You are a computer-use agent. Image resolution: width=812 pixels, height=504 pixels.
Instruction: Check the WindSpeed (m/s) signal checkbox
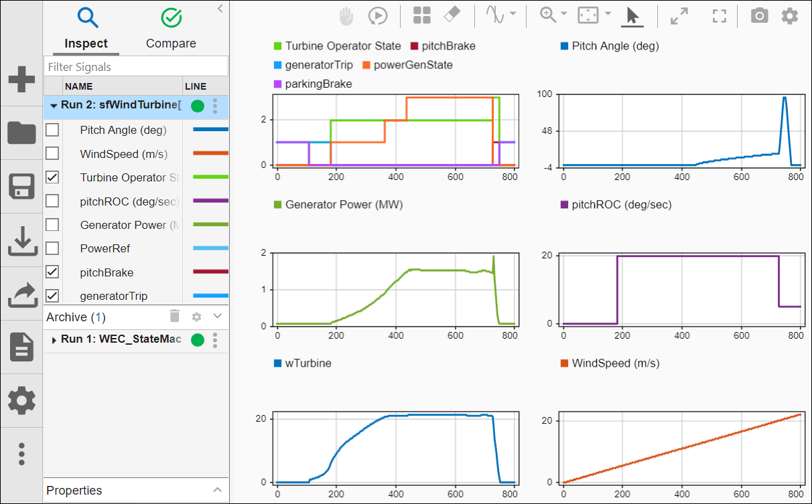click(x=52, y=154)
